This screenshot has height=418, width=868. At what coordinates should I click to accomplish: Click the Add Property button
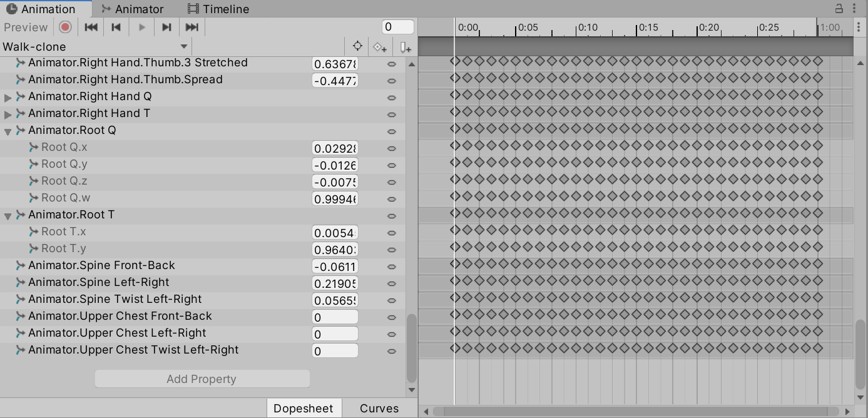(202, 379)
